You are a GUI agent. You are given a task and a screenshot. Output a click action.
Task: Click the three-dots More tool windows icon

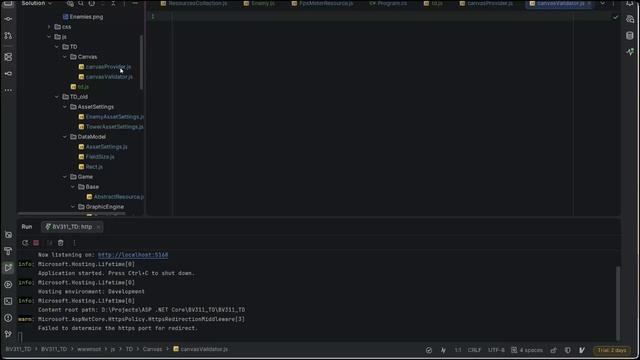(8, 90)
